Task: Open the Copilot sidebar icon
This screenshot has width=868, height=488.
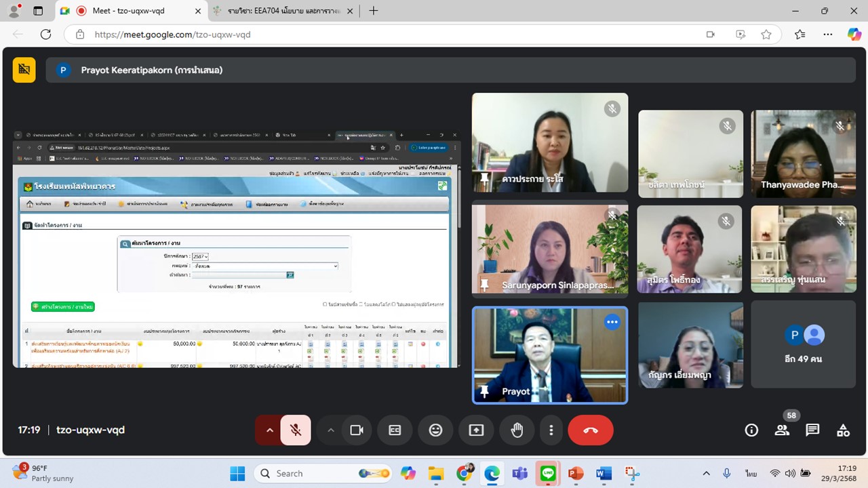Action: [x=854, y=35]
